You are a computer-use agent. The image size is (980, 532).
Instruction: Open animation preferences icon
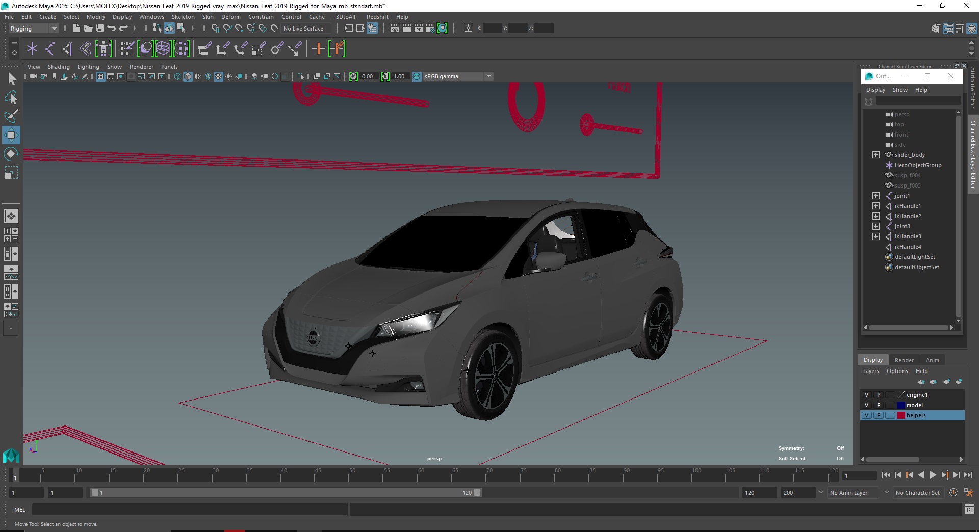(x=968, y=493)
